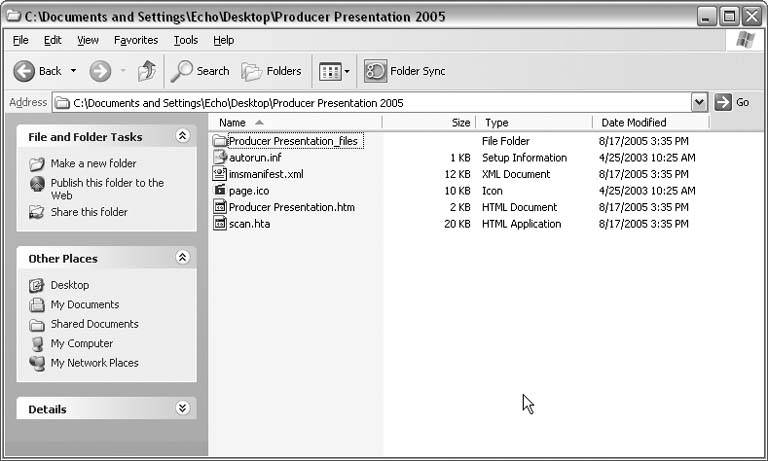Open the Views dropdown in toolbar
768x461 pixels.
[x=334, y=71]
